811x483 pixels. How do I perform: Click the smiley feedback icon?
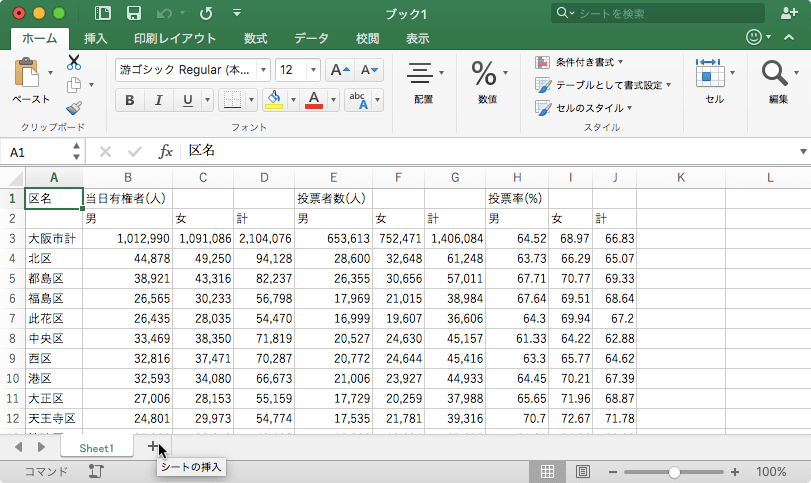point(754,37)
